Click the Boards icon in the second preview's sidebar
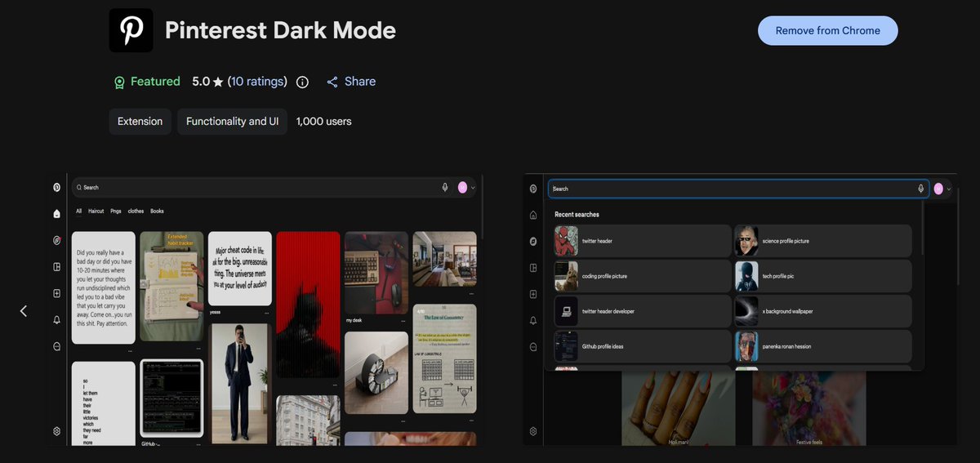The height and width of the screenshot is (463, 980). 533,268
